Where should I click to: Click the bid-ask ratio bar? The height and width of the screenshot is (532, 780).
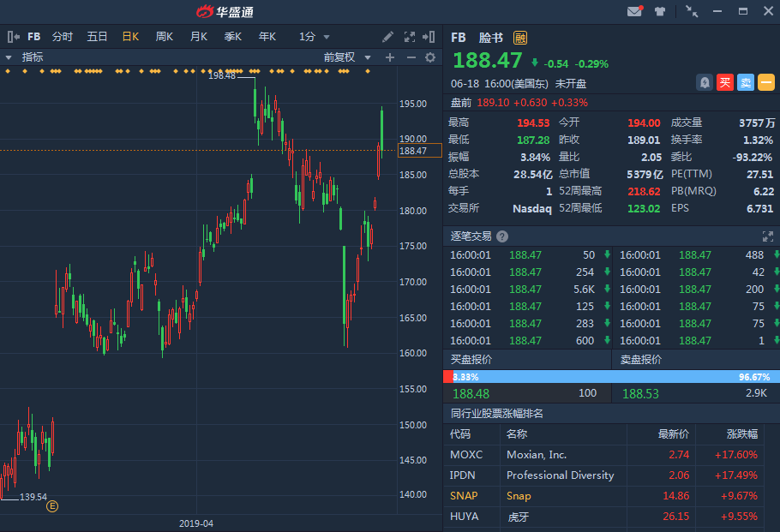(x=610, y=377)
